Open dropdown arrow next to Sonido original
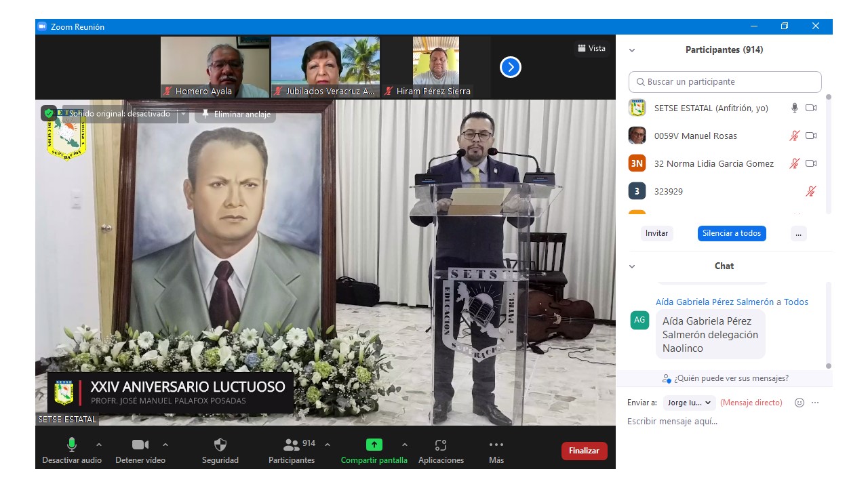Viewport: 868px width, 488px height. point(183,115)
